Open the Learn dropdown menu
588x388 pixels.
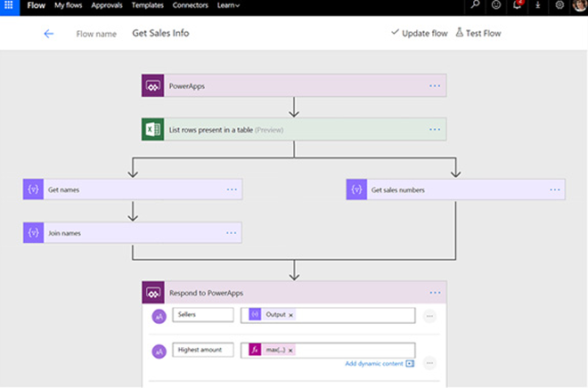pyautogui.click(x=228, y=5)
